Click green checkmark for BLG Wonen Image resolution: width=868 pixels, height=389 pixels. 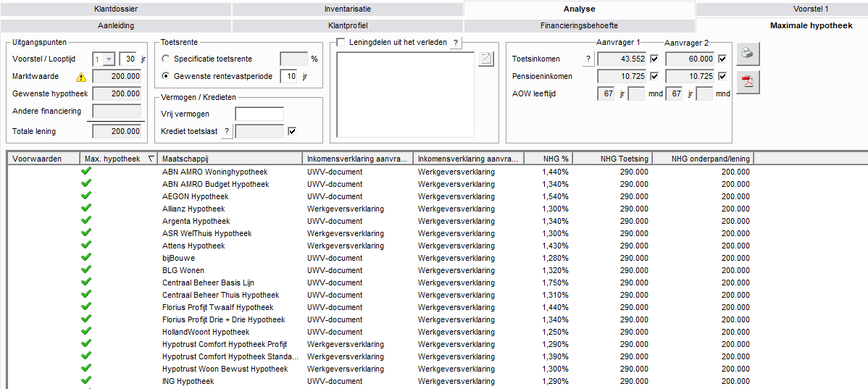tap(85, 269)
